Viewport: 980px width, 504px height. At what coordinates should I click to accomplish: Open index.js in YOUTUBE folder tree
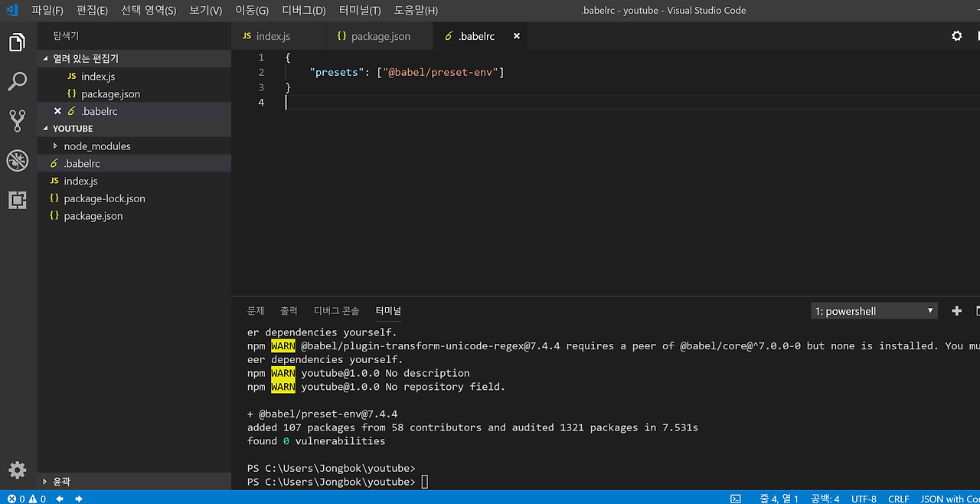click(x=134, y=182)
